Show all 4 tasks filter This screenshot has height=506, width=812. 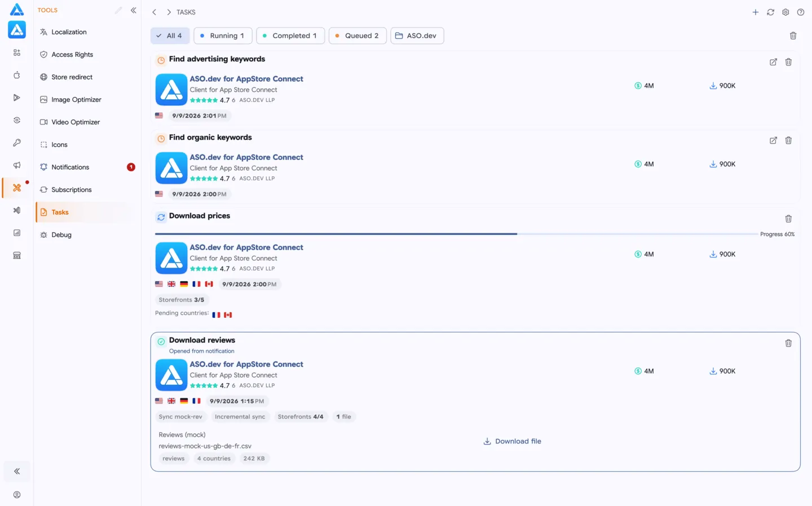[x=170, y=35]
